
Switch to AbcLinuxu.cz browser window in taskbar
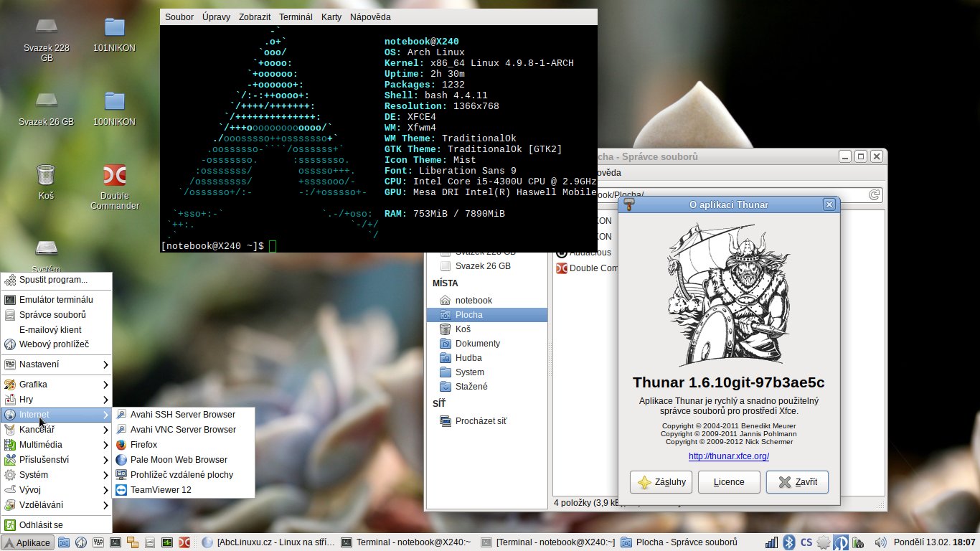(269, 542)
